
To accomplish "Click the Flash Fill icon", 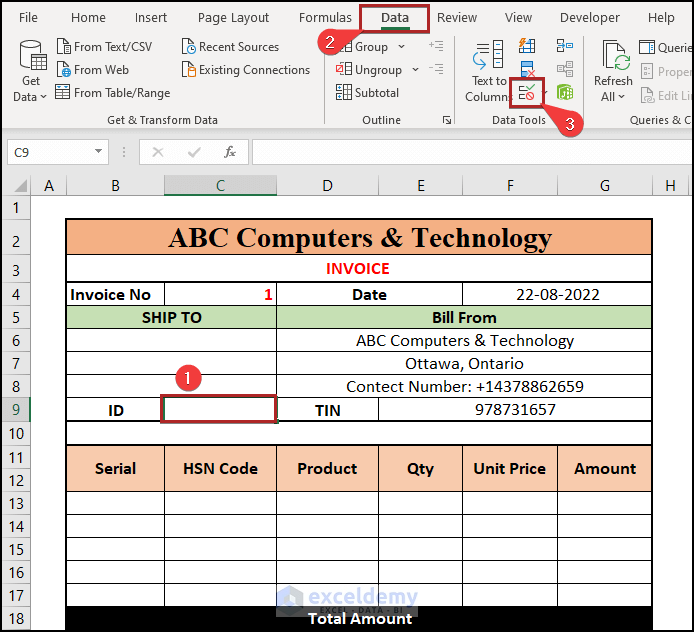I will (527, 46).
